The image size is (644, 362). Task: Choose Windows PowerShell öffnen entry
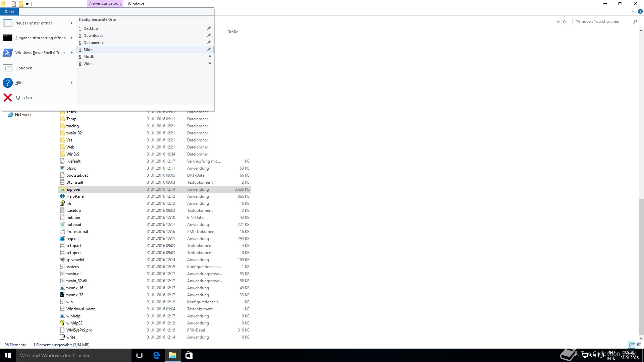pos(38,53)
